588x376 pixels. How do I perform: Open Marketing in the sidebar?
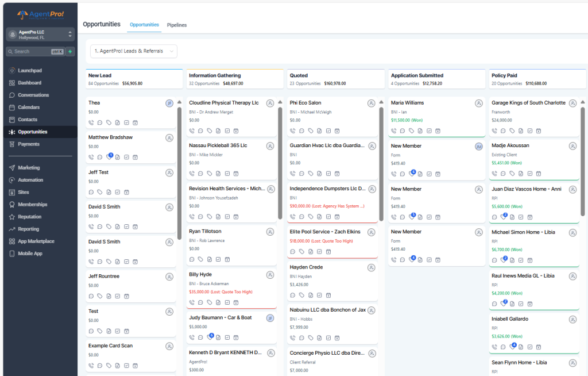coord(29,168)
